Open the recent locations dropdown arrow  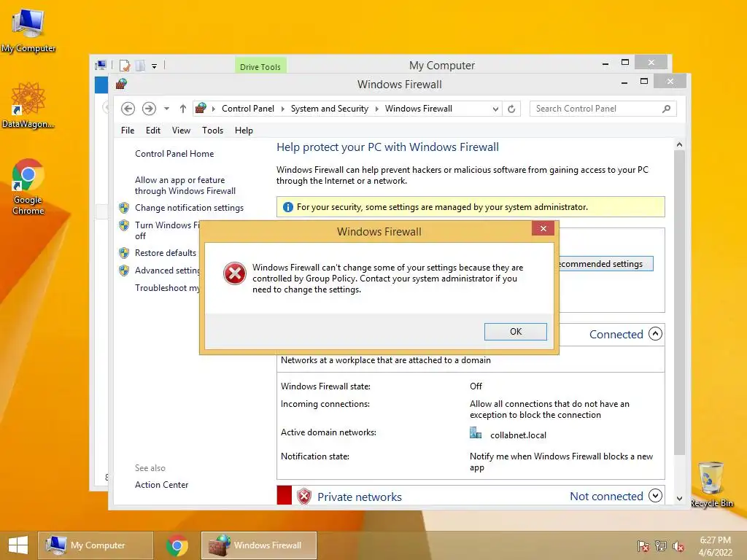167,109
